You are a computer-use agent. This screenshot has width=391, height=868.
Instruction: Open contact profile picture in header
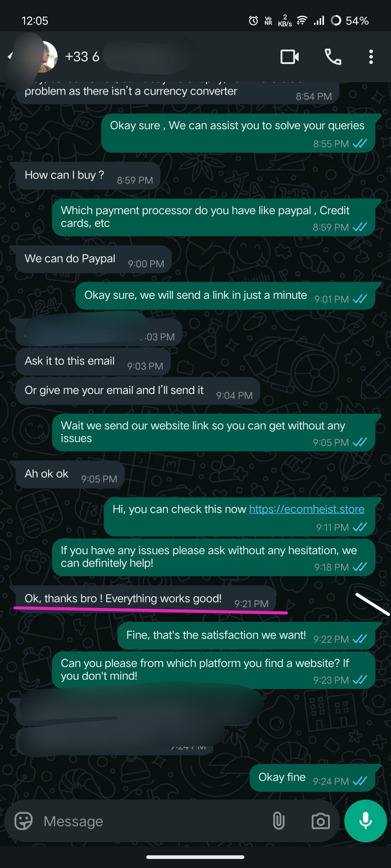click(x=45, y=57)
